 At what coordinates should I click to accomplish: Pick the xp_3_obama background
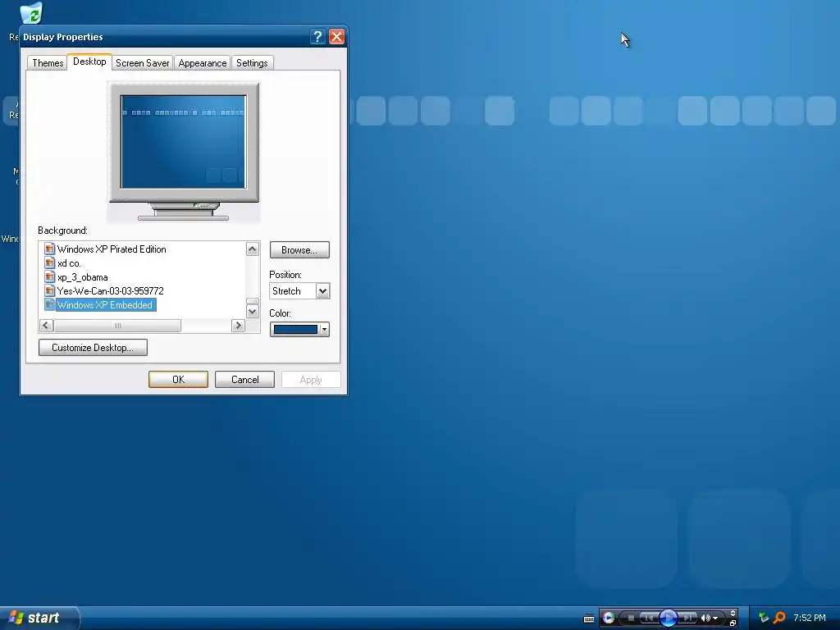coord(83,277)
